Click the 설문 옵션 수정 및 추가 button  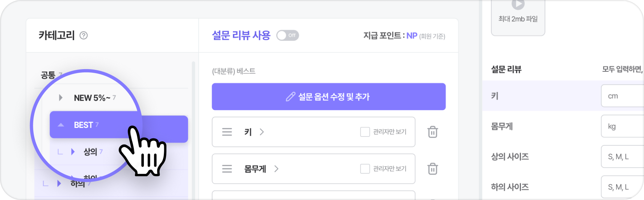[329, 97]
